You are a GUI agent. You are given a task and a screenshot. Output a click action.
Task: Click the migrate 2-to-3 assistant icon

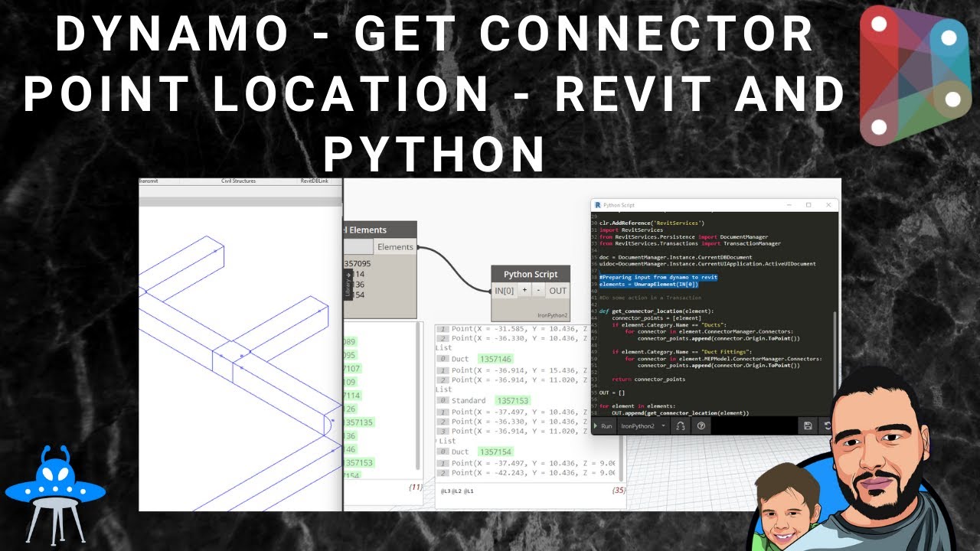click(x=680, y=425)
